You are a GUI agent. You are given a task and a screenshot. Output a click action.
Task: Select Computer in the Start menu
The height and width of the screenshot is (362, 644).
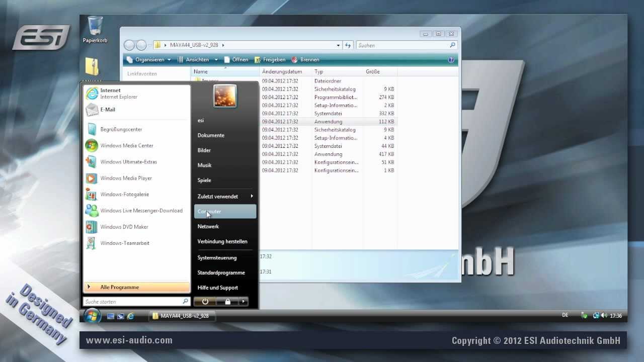coord(225,212)
